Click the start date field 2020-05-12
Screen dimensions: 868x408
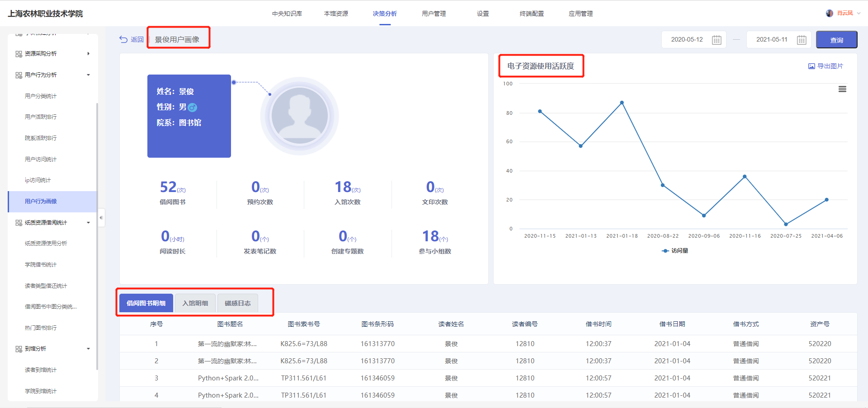point(687,40)
